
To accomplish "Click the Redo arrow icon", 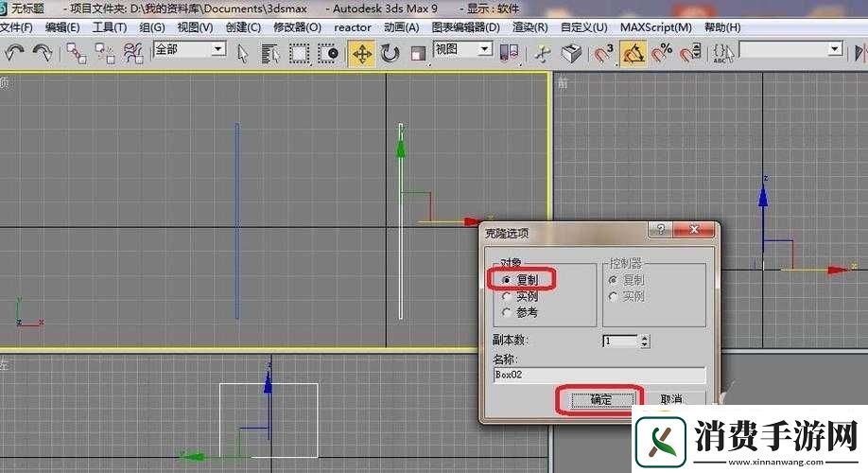I will coord(42,53).
